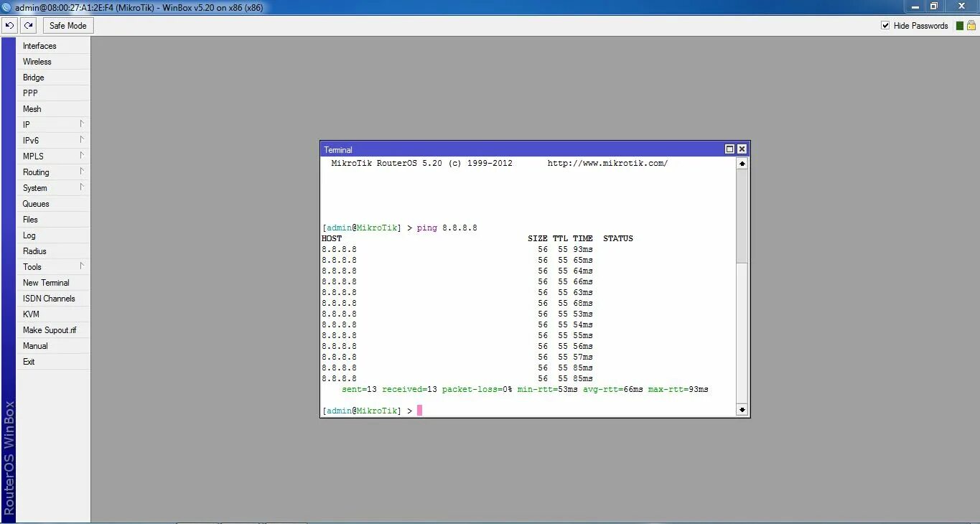The image size is (980, 524).
Task: Click Exit in sidebar
Action: 53,362
